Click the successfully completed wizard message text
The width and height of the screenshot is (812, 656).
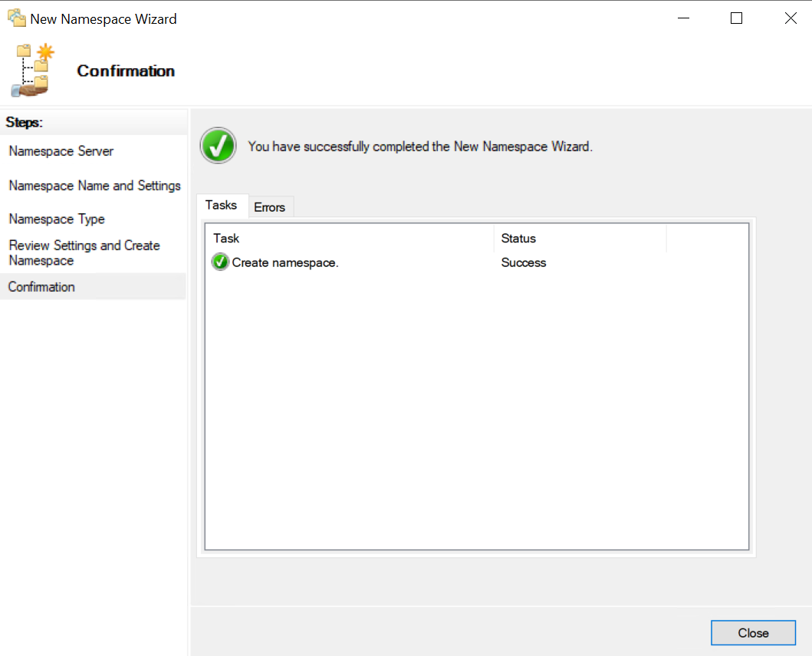click(x=420, y=147)
